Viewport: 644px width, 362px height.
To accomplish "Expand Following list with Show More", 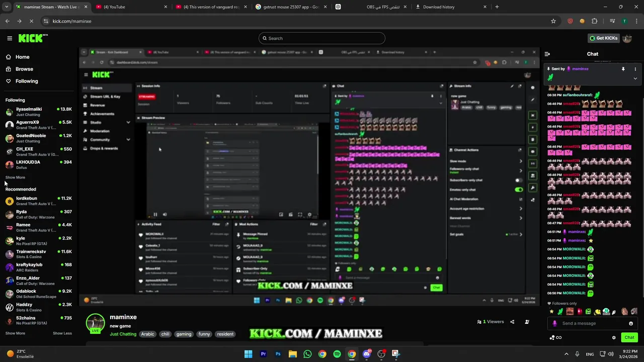I will click(x=15, y=177).
